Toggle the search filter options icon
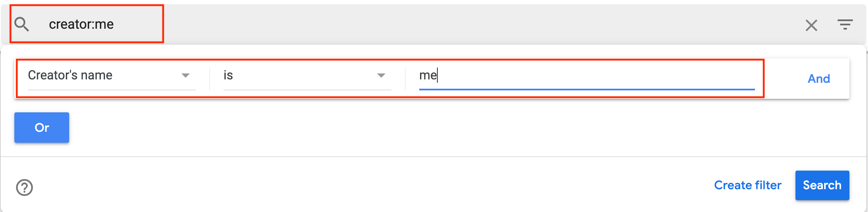Screen dimensions: 868x212 coord(845,24)
